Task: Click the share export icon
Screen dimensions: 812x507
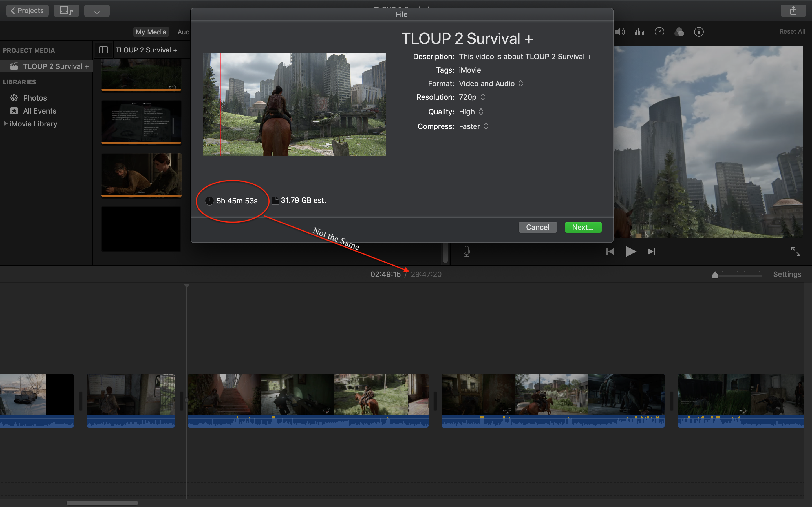Action: click(x=793, y=11)
